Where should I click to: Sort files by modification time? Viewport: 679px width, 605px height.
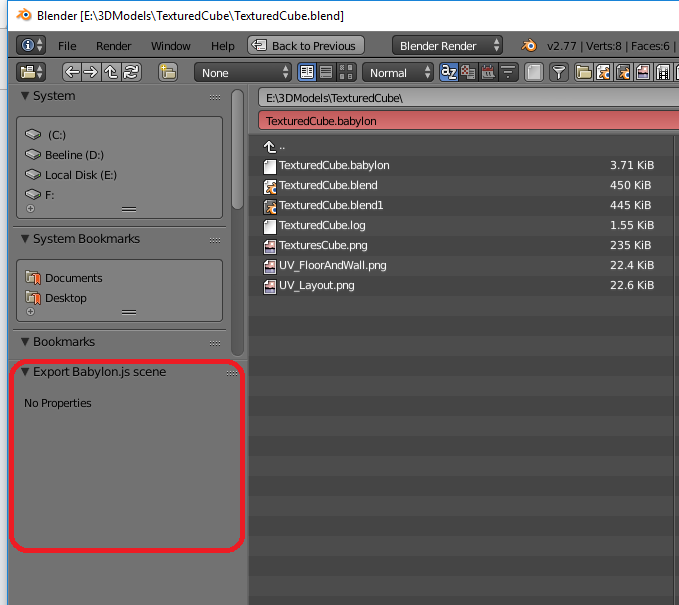(488, 72)
